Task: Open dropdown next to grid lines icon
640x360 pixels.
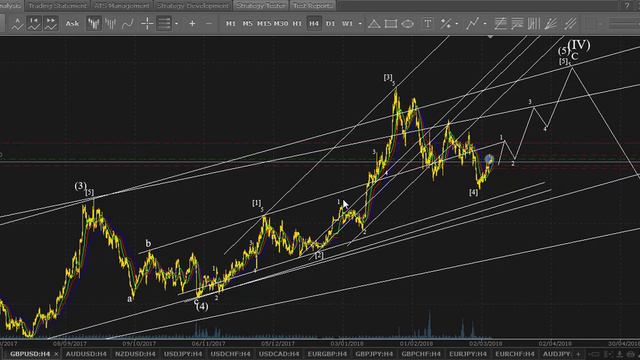Action: [176, 24]
